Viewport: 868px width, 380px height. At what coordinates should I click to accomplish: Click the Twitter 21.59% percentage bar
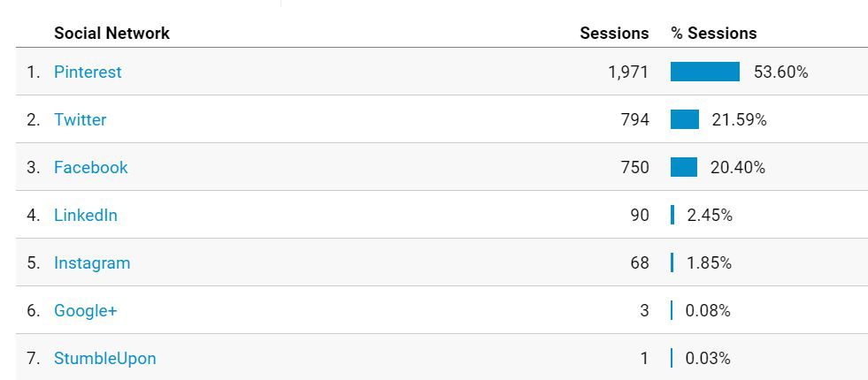point(684,119)
